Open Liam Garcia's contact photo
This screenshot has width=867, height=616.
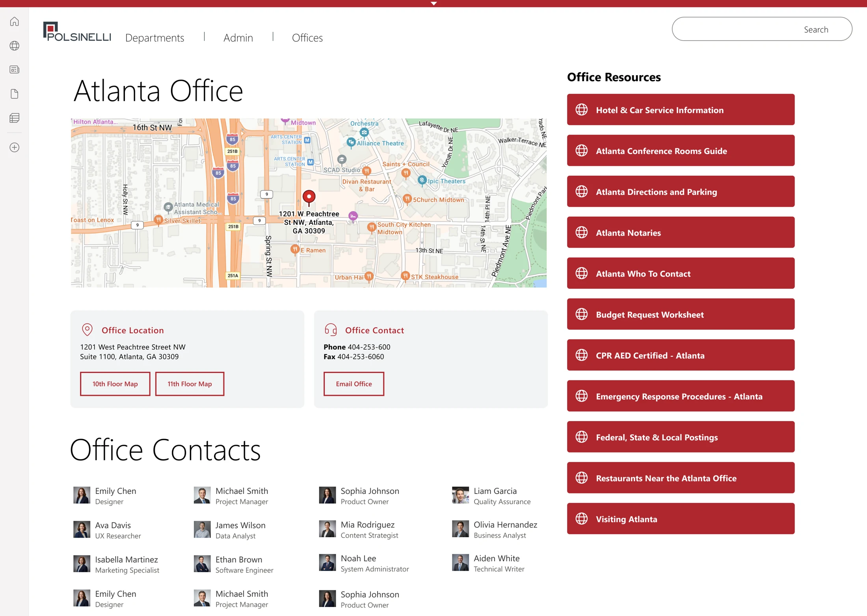coord(460,495)
